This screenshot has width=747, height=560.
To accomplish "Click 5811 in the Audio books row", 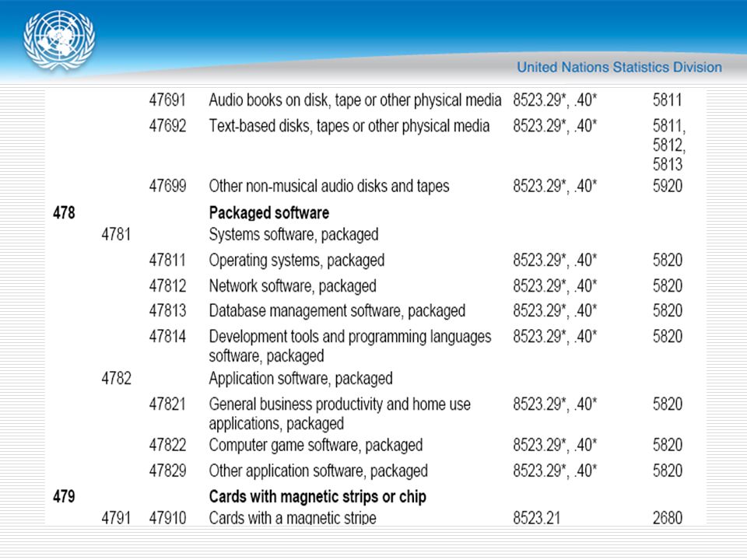I will 667,100.
